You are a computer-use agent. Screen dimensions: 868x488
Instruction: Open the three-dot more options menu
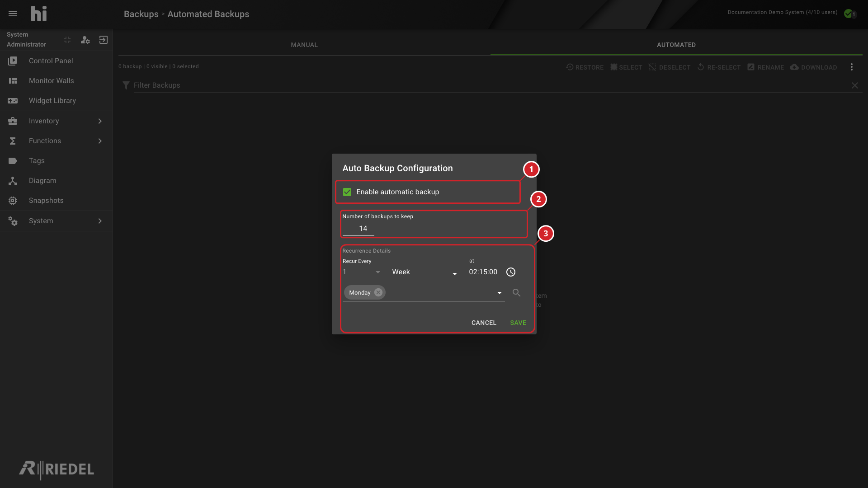pyautogui.click(x=852, y=67)
